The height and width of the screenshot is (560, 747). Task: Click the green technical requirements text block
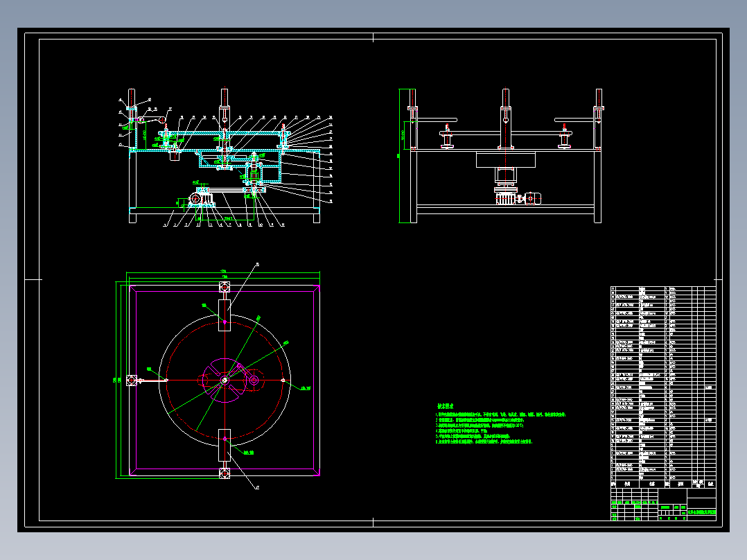[x=500, y=423]
